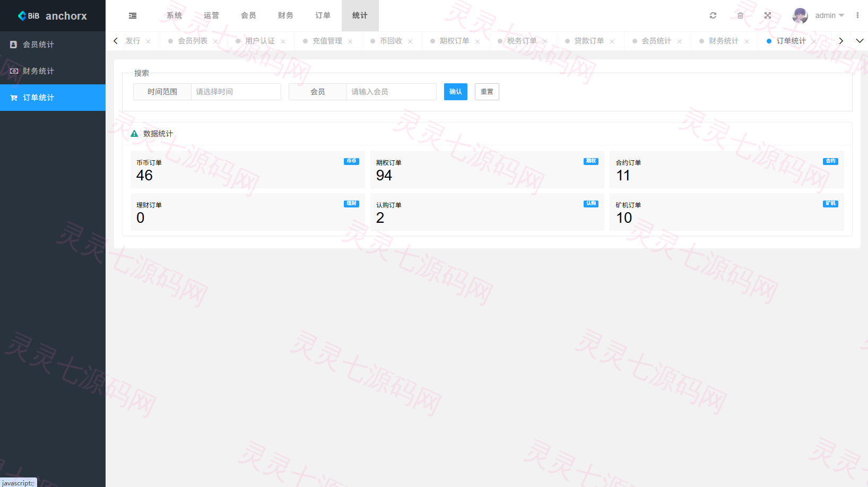Switch to the 发行 tab
Viewport: 868px width, 487px height.
click(133, 41)
